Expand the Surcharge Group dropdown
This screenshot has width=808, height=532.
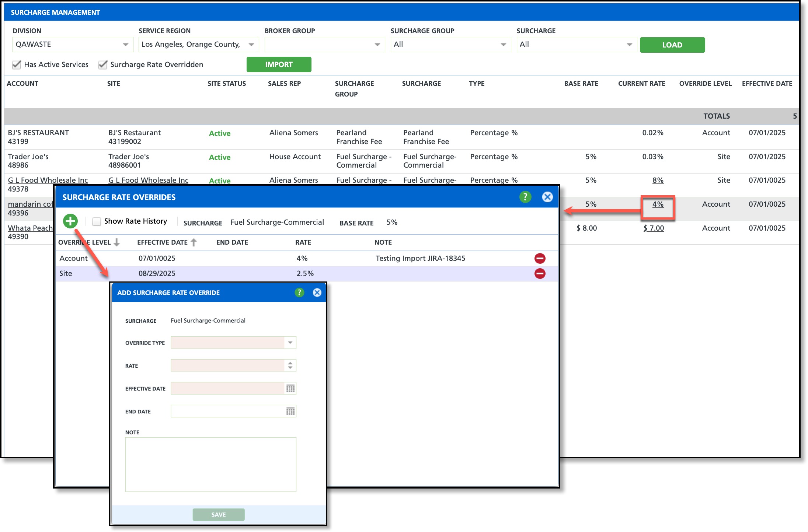coord(503,45)
